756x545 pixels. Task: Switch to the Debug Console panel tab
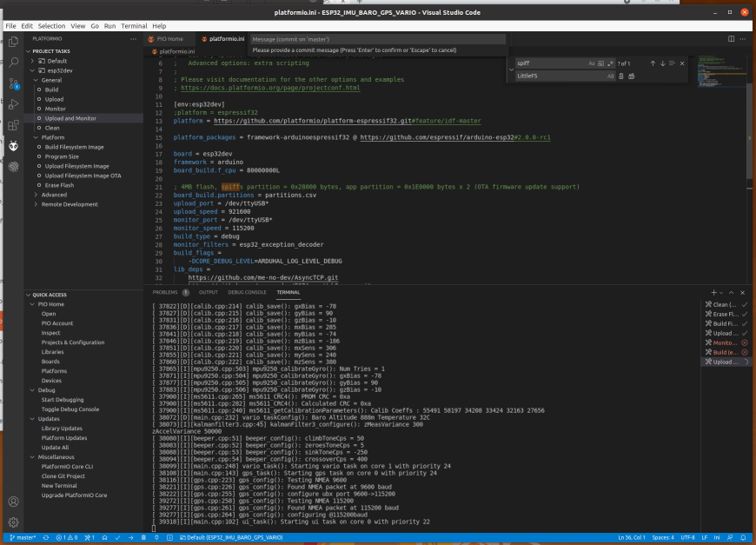click(247, 292)
